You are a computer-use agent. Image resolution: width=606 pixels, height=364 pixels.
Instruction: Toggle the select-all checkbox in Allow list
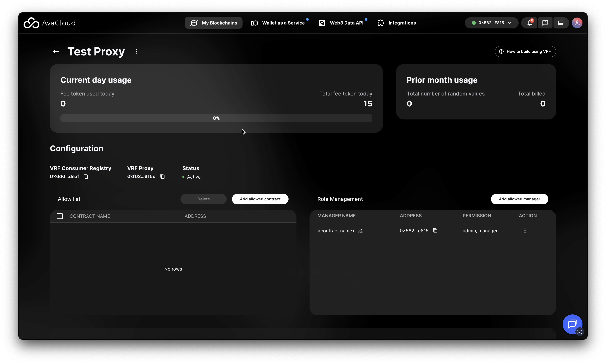60,216
